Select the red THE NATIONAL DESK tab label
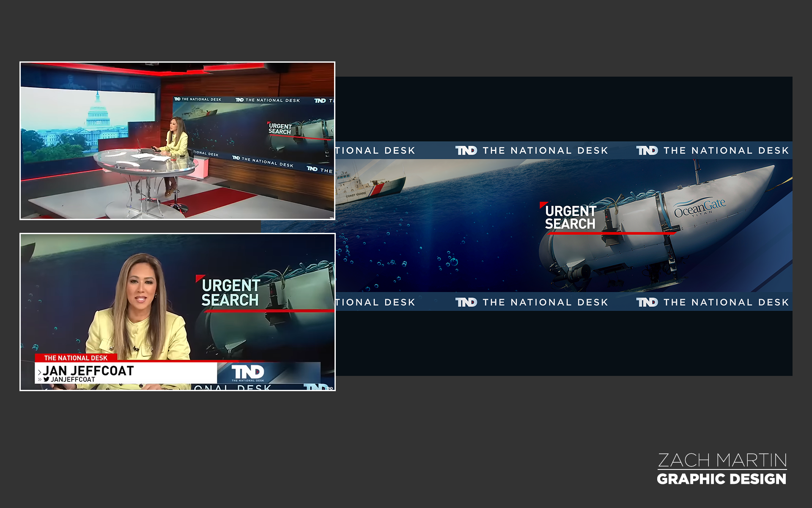 (x=76, y=358)
